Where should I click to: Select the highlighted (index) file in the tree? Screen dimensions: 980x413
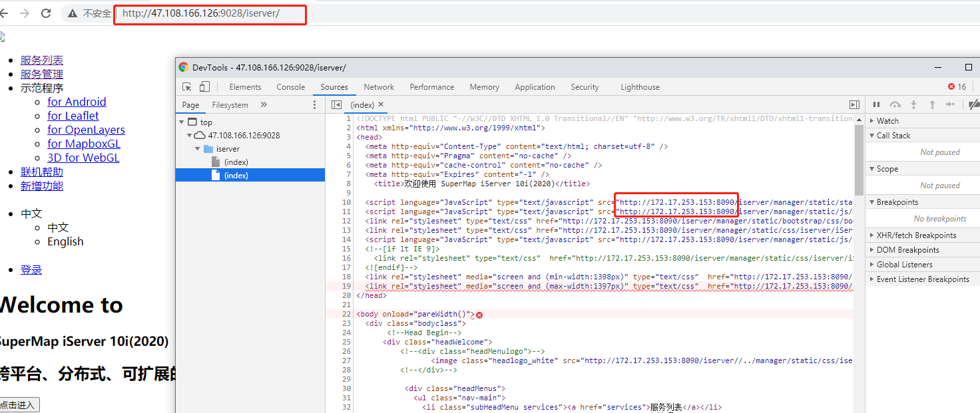(250, 176)
